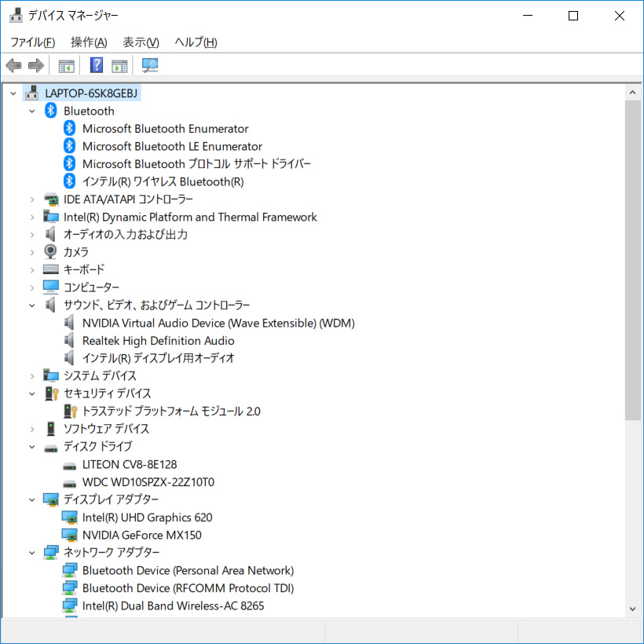The height and width of the screenshot is (644, 644).
Task: Expand the キーボード tree node
Action: point(32,269)
